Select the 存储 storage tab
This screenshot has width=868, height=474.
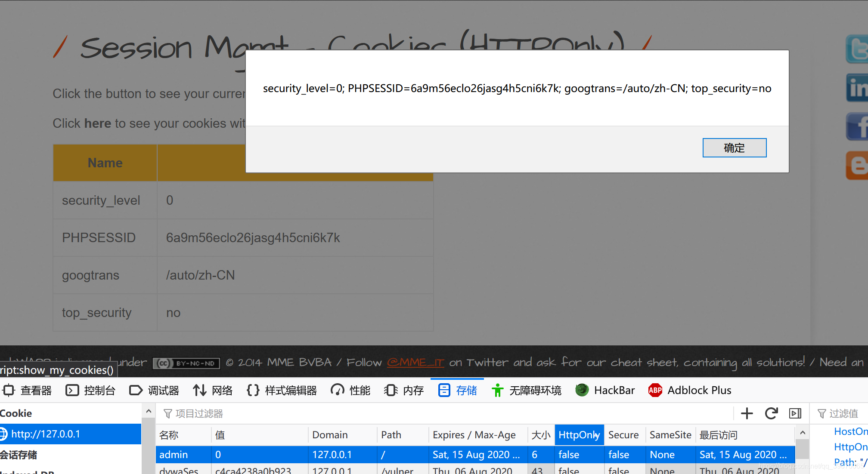tap(458, 390)
